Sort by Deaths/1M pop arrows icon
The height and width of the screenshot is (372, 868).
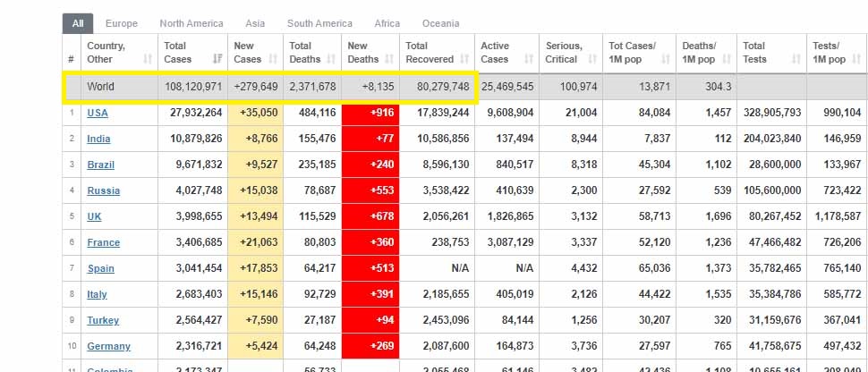coord(727,59)
